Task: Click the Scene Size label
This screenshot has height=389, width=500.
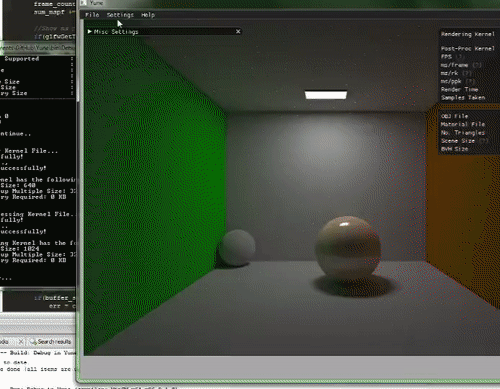Action: pyautogui.click(x=458, y=141)
